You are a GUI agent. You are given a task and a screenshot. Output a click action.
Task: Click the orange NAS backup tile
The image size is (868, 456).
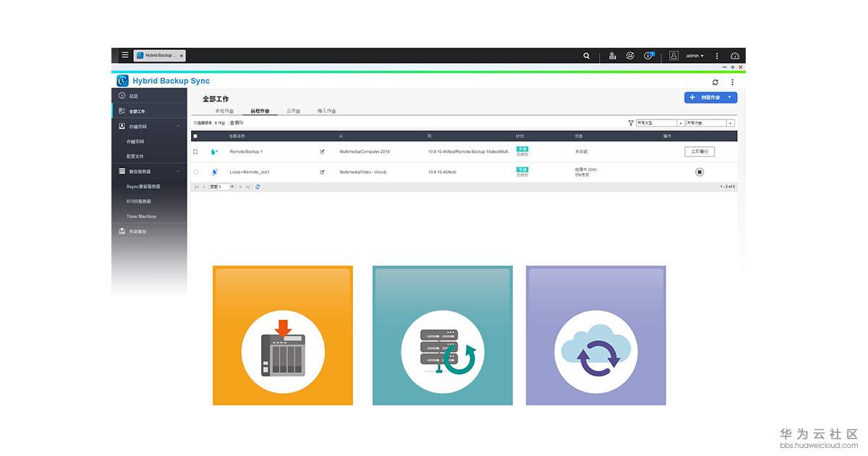click(283, 335)
